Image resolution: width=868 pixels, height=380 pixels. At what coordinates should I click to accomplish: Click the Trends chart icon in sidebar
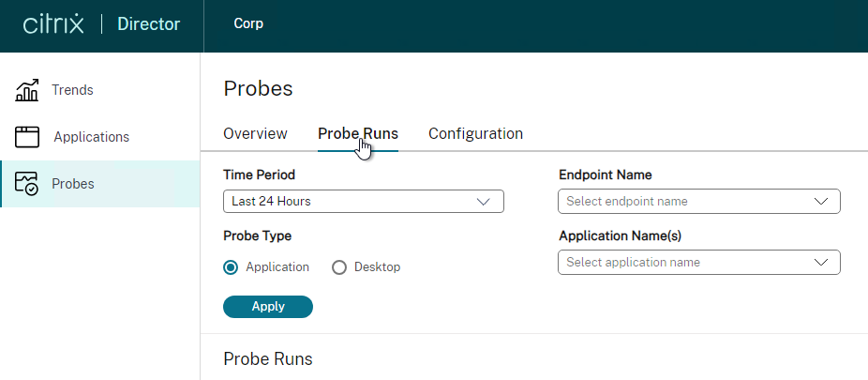[26, 90]
